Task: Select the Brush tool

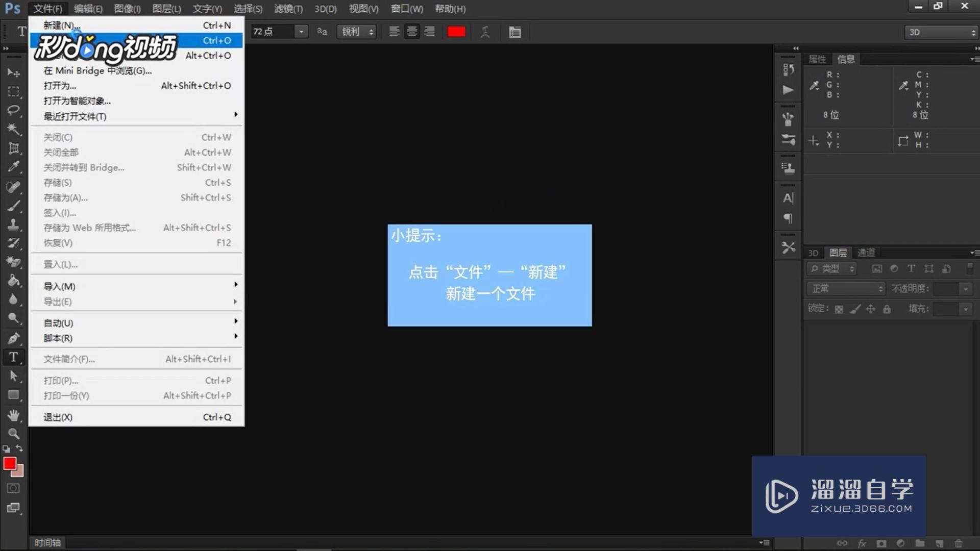Action: pos(13,206)
